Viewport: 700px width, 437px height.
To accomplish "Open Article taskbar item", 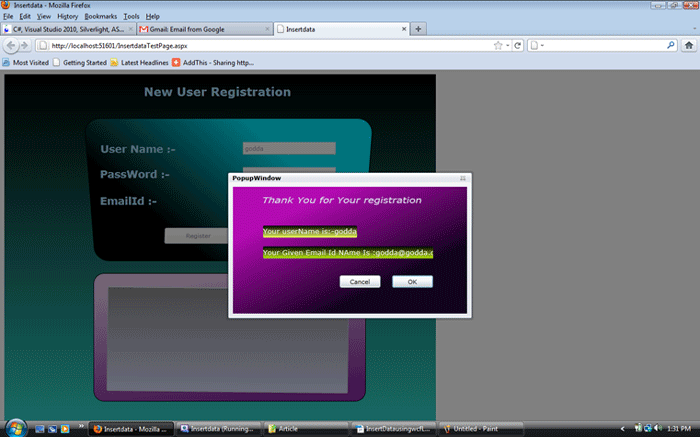I will (x=306, y=429).
